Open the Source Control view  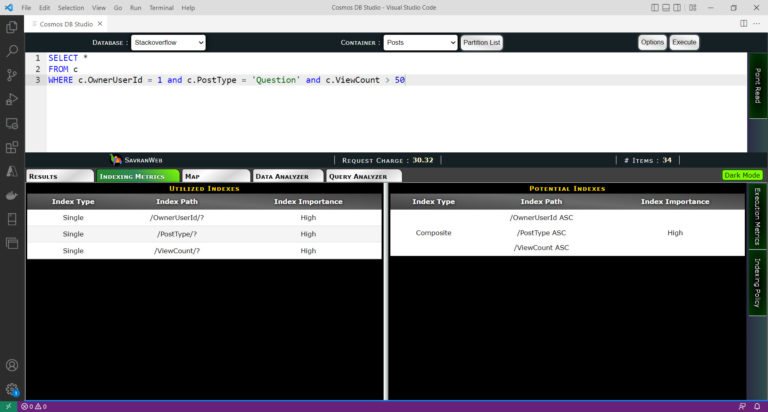click(x=12, y=75)
